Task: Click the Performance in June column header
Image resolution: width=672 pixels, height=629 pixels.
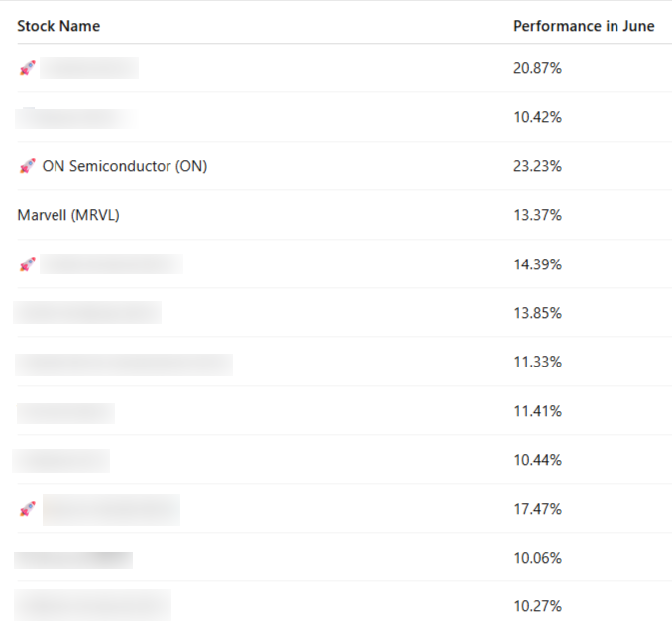Action: [584, 26]
